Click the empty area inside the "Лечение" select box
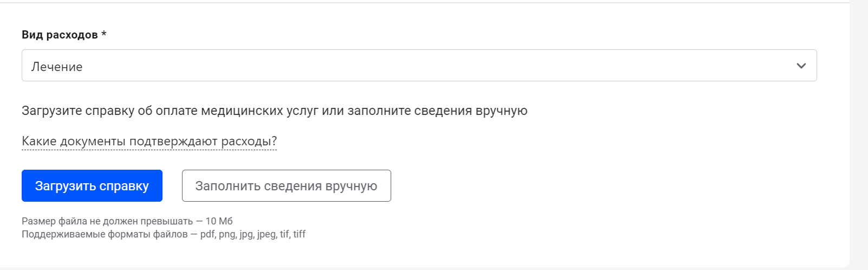The width and height of the screenshot is (868, 270). [433, 66]
